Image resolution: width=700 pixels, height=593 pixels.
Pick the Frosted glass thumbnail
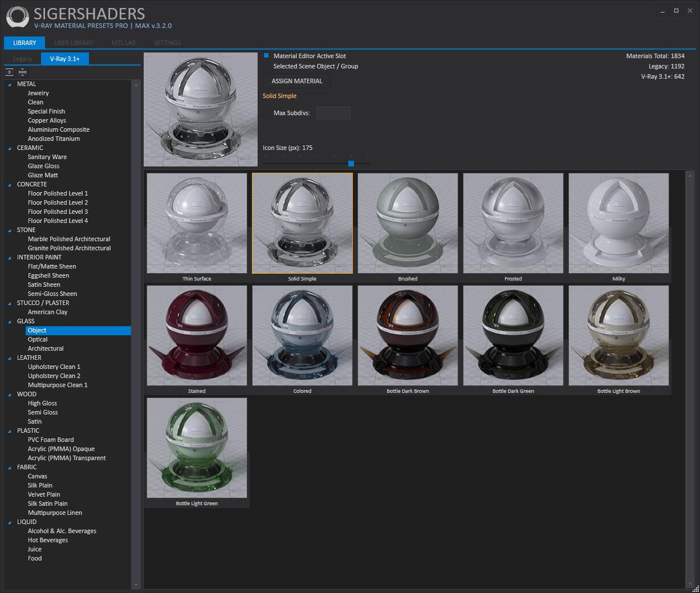(x=513, y=223)
